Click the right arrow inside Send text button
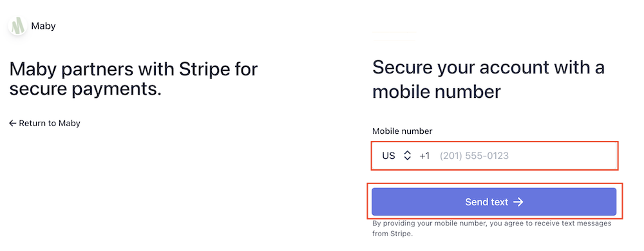644x251 pixels. [518, 202]
